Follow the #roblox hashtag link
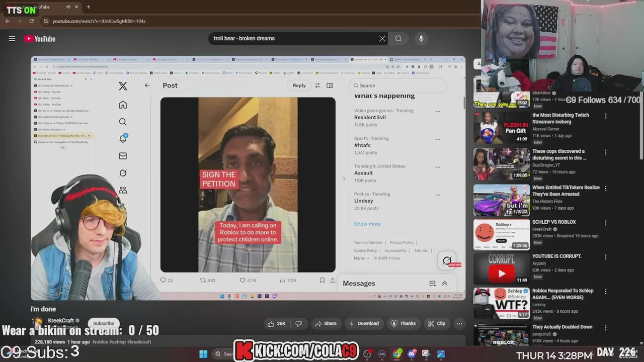This screenshot has height=362, width=644. coord(100,342)
